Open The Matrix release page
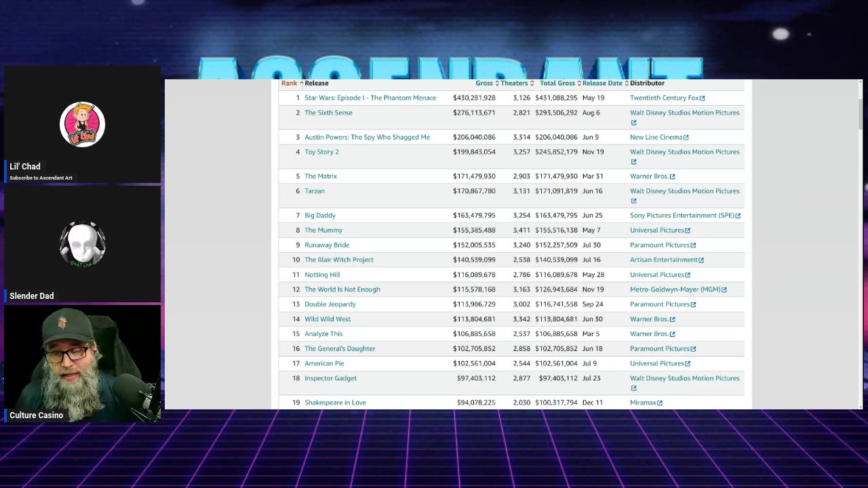This screenshot has width=868, height=488. tap(321, 176)
